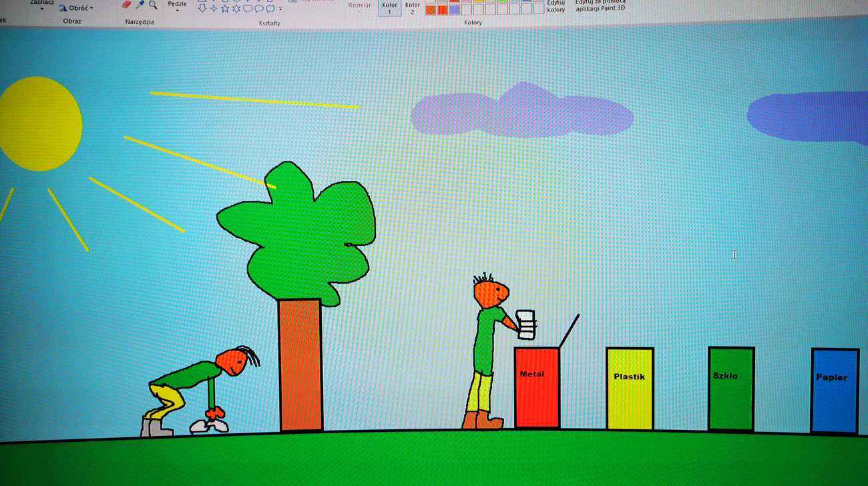Open the Pędzle brushes dropdown
Image resolution: width=868 pixels, height=486 pixels.
[177, 5]
